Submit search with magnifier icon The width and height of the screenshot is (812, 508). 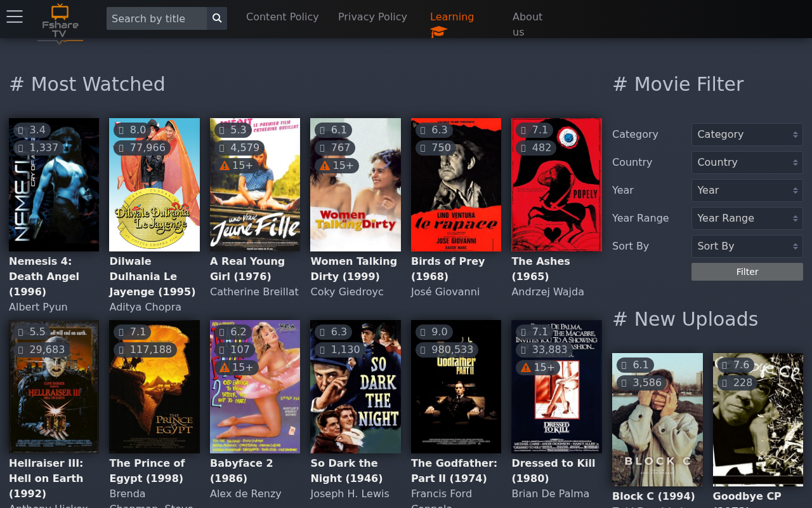tap(217, 18)
